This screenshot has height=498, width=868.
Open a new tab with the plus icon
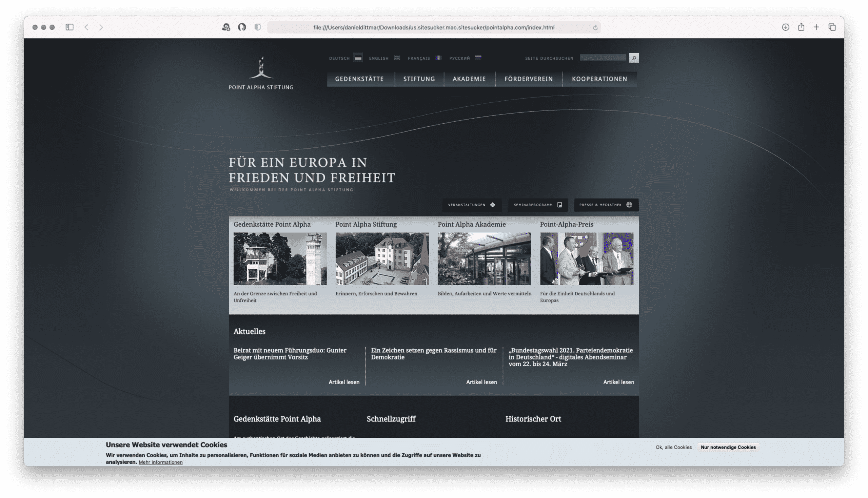coord(816,27)
